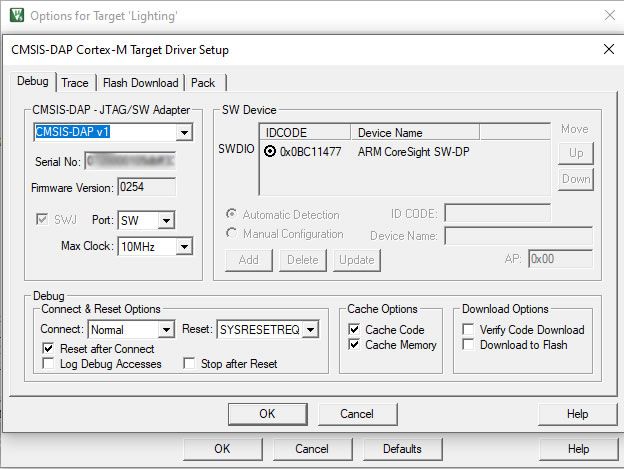
Task: Click Cancel in the Driver Setup dialog
Action: (357, 414)
